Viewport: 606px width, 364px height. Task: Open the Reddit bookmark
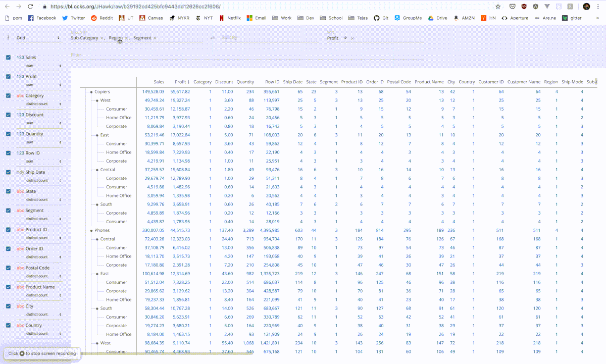coord(102,18)
